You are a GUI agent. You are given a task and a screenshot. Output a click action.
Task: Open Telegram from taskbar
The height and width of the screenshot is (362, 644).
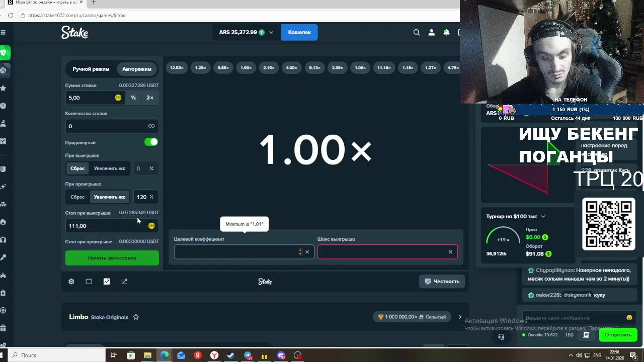tap(248, 355)
